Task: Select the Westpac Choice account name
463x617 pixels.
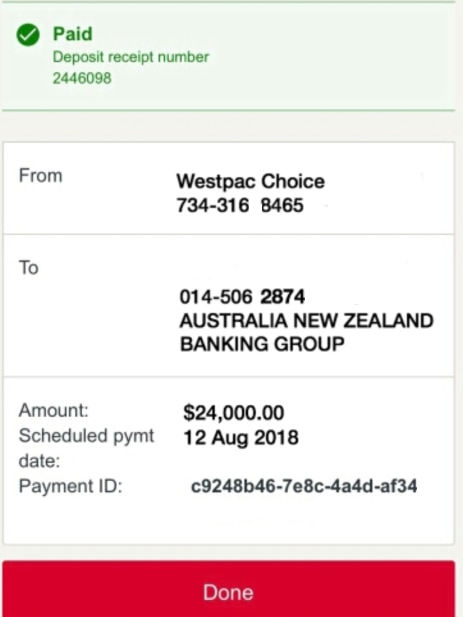Action: tap(251, 181)
